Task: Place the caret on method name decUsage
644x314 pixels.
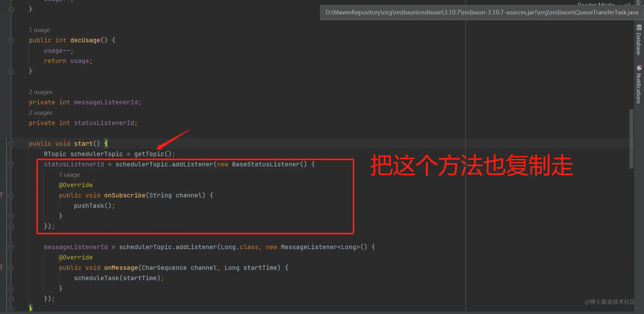Action: point(85,40)
